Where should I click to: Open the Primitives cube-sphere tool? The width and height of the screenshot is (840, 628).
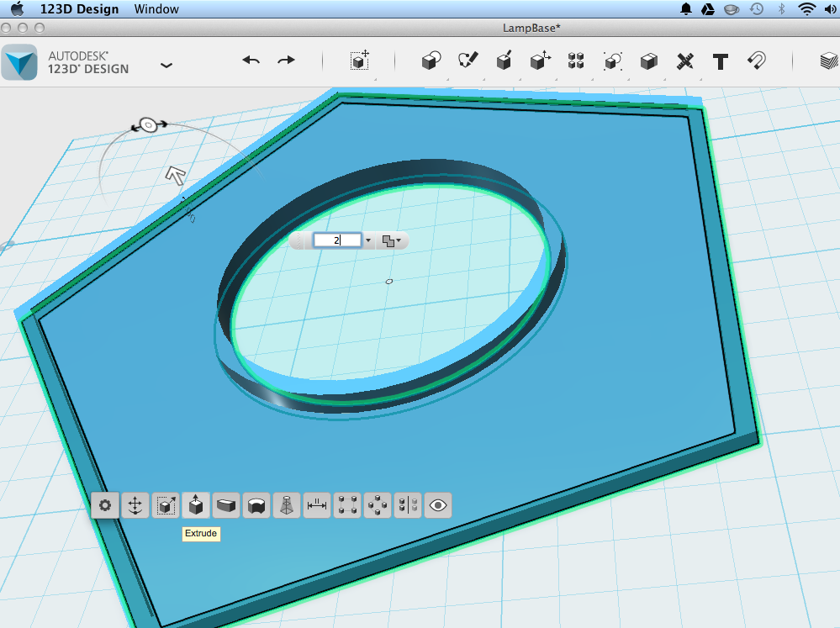(431, 61)
